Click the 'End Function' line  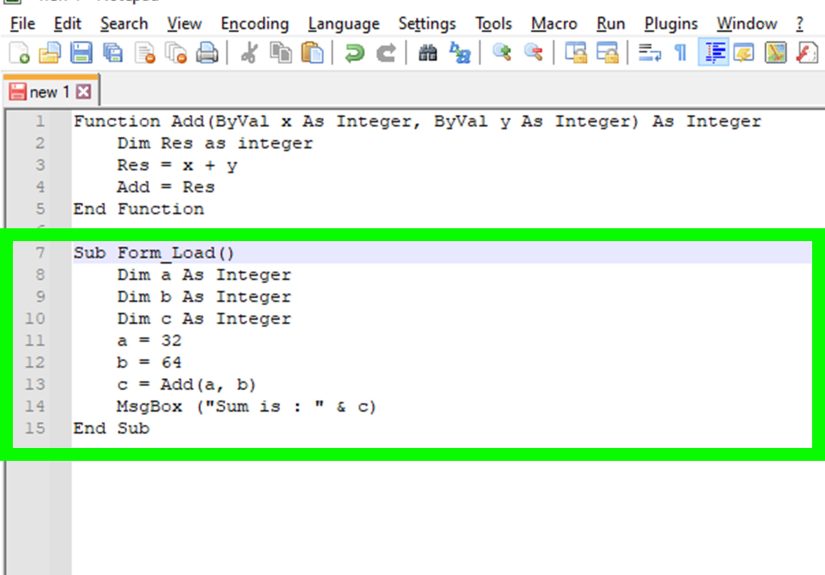[x=138, y=209]
